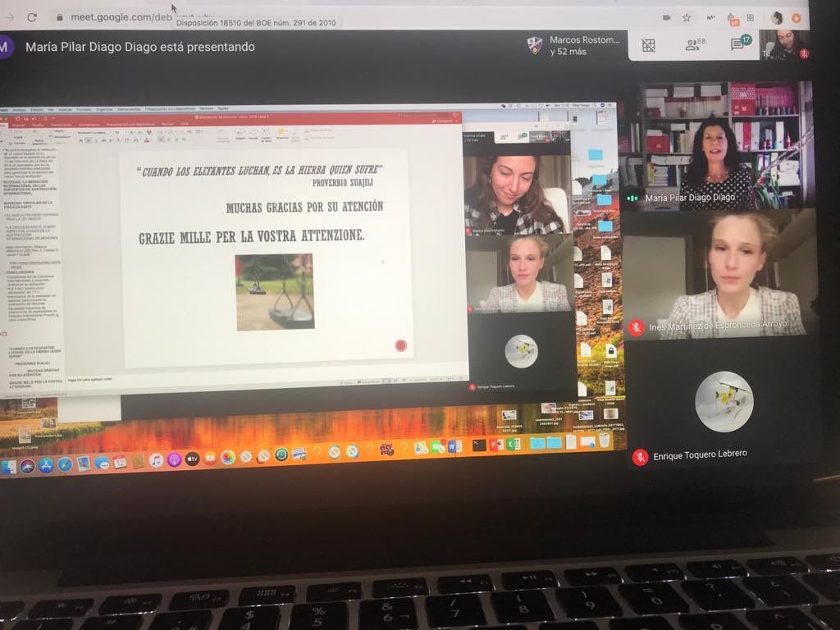The image size is (840, 630).
Task: Open Books in shared screen Dock
Action: (x=209, y=459)
